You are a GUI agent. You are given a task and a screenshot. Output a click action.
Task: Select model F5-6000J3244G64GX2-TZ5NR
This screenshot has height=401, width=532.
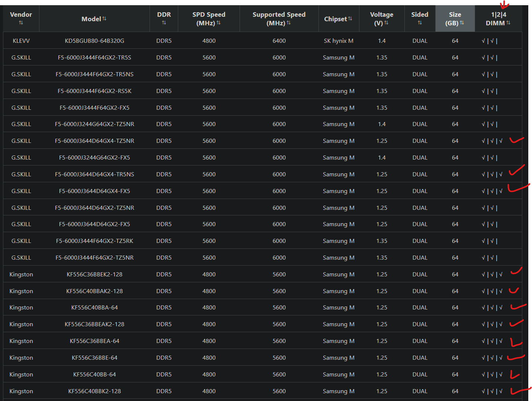pos(94,124)
